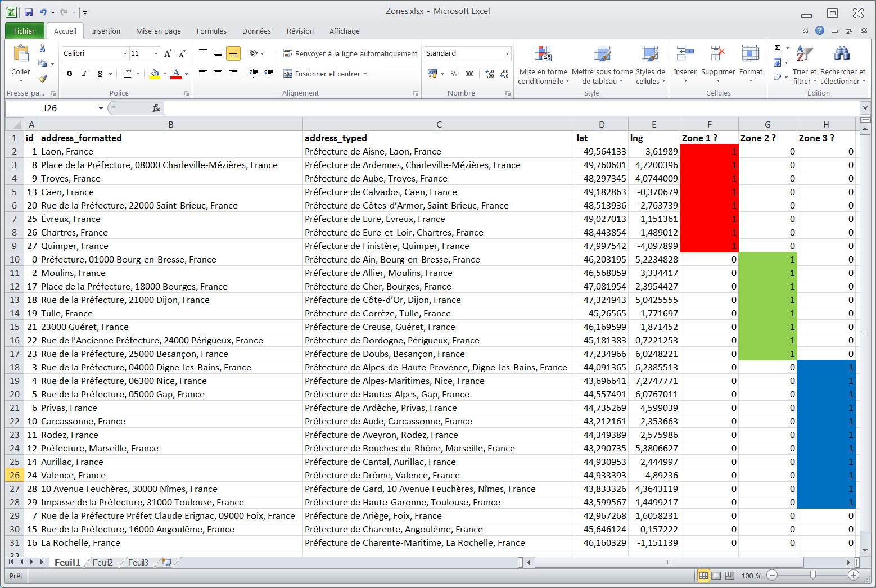Click the Insérer cells button
This screenshot has height=588, width=876.
[685, 65]
